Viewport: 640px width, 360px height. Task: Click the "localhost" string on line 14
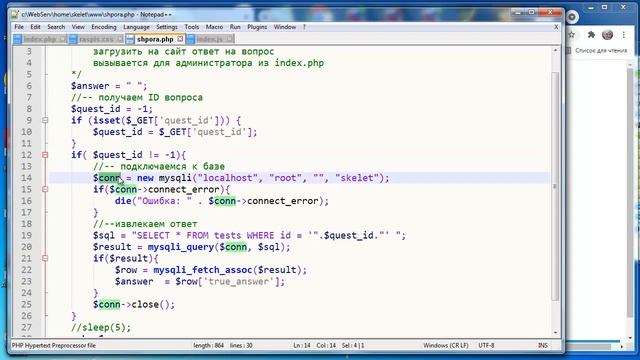[x=228, y=178]
